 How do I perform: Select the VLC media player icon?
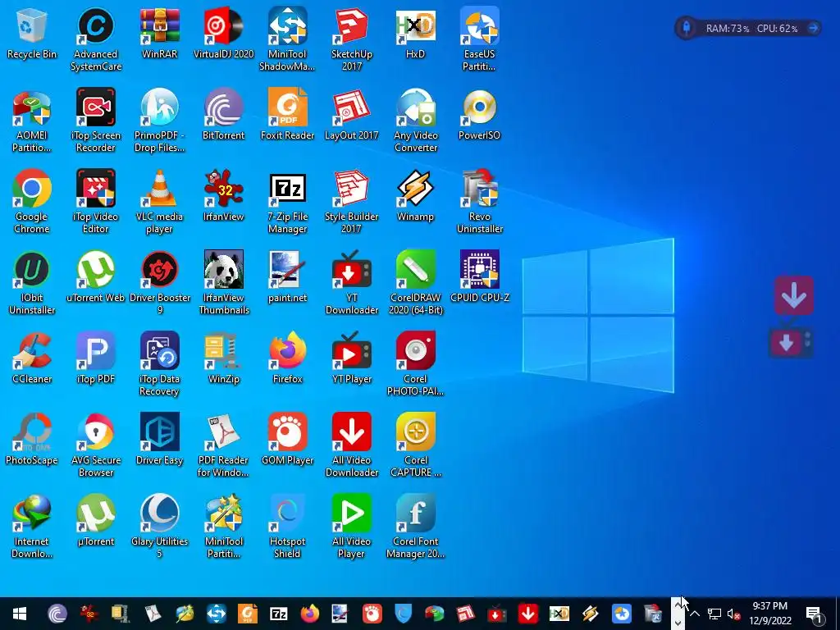pyautogui.click(x=160, y=202)
